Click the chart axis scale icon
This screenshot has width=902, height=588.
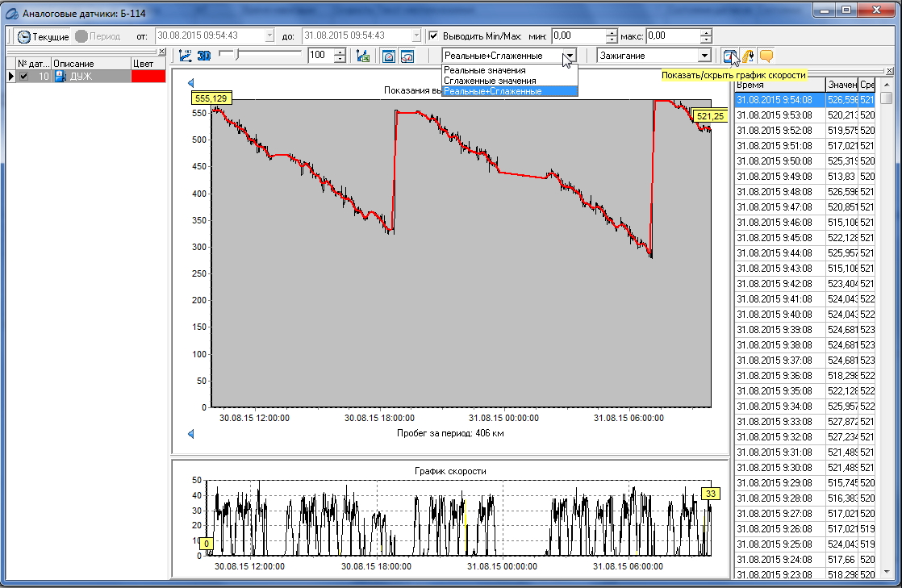pos(186,56)
